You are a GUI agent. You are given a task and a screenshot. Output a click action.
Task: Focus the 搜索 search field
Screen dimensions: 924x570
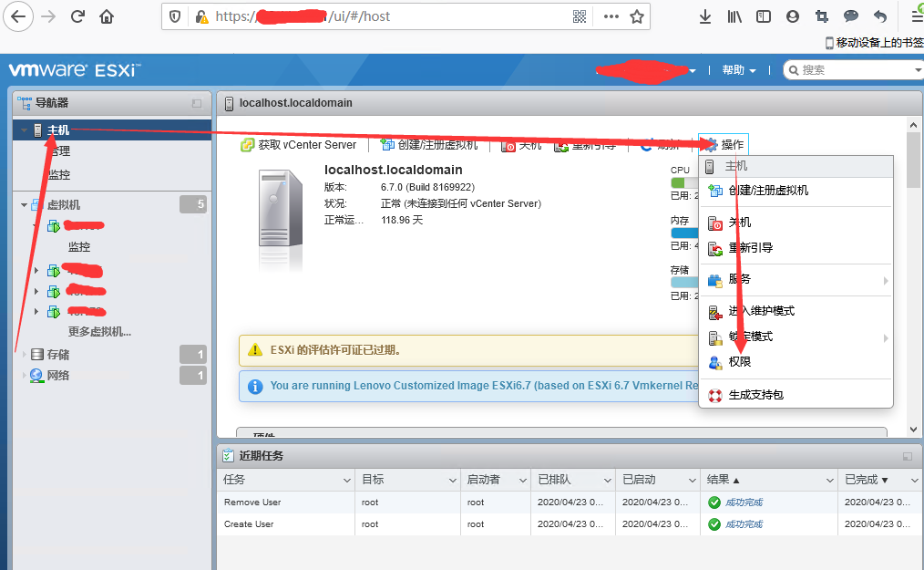(x=853, y=70)
